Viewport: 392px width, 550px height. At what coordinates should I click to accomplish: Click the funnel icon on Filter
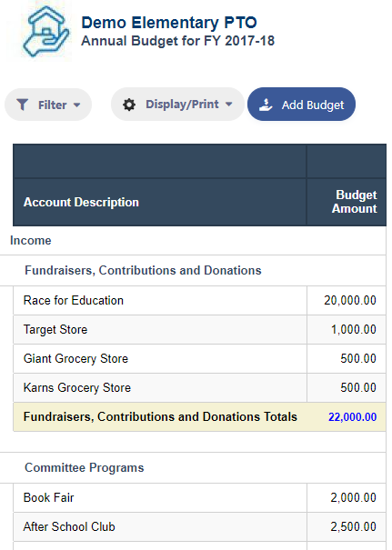[x=22, y=105]
